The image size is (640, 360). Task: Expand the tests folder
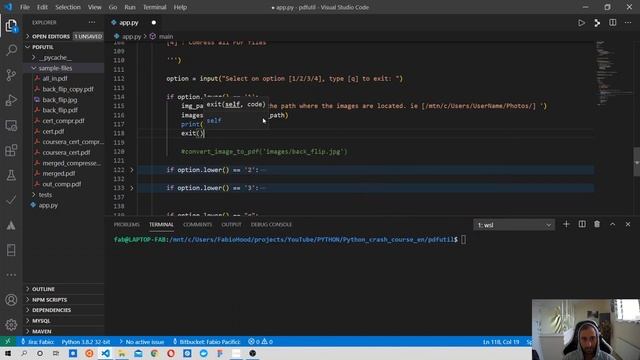pyautogui.click(x=64, y=195)
